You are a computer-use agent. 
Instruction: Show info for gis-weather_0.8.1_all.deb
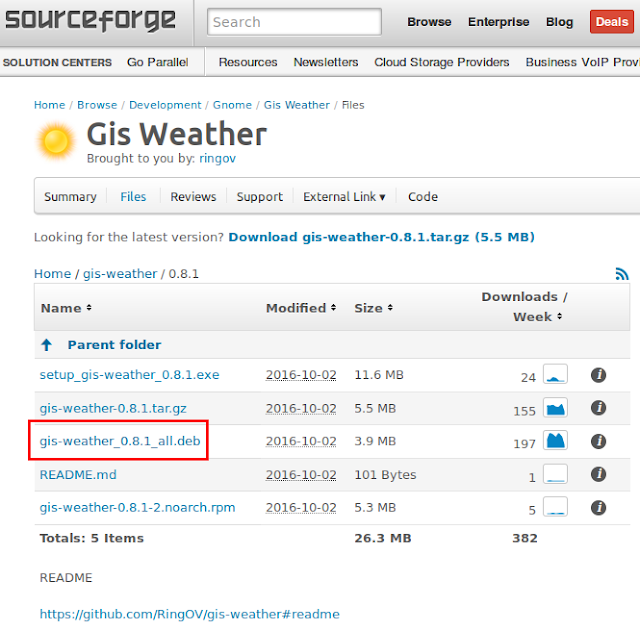tap(598, 441)
